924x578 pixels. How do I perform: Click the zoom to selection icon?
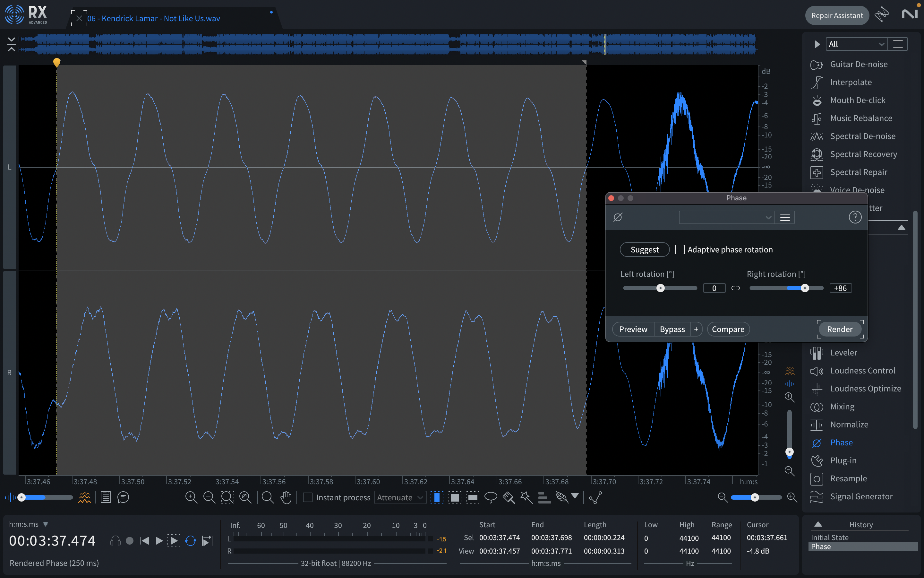[227, 497]
